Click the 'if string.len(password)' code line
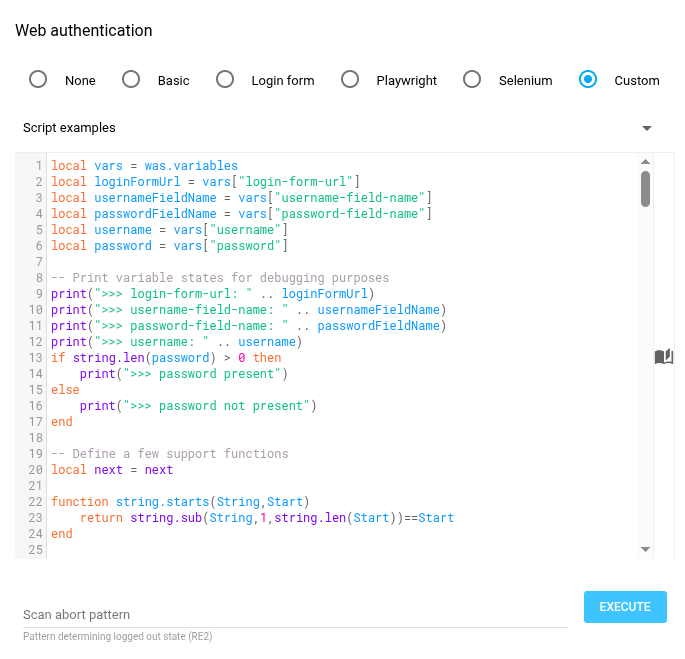This screenshot has width=685, height=659. [166, 358]
